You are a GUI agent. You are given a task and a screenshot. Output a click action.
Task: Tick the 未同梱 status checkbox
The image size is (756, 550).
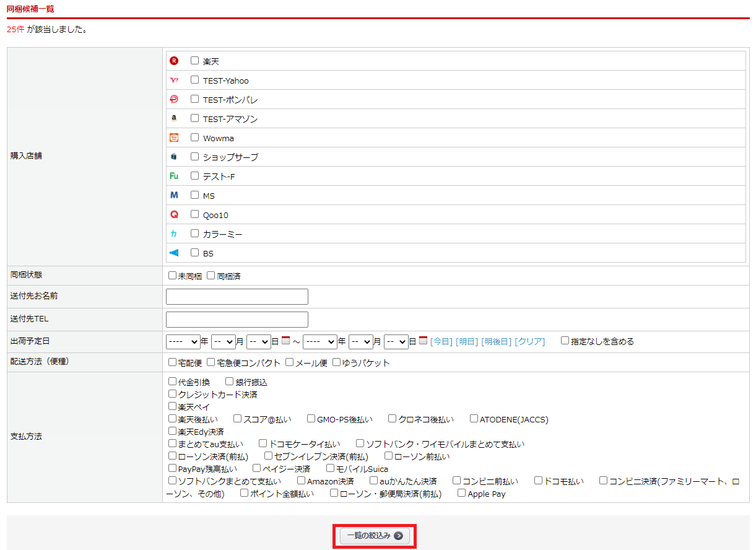pos(173,276)
